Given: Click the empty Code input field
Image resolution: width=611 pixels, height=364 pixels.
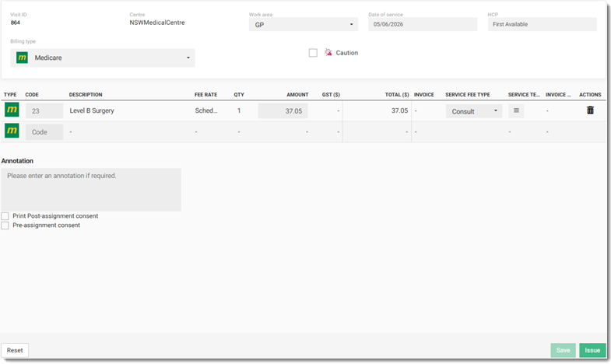Looking at the screenshot, I should pos(44,132).
